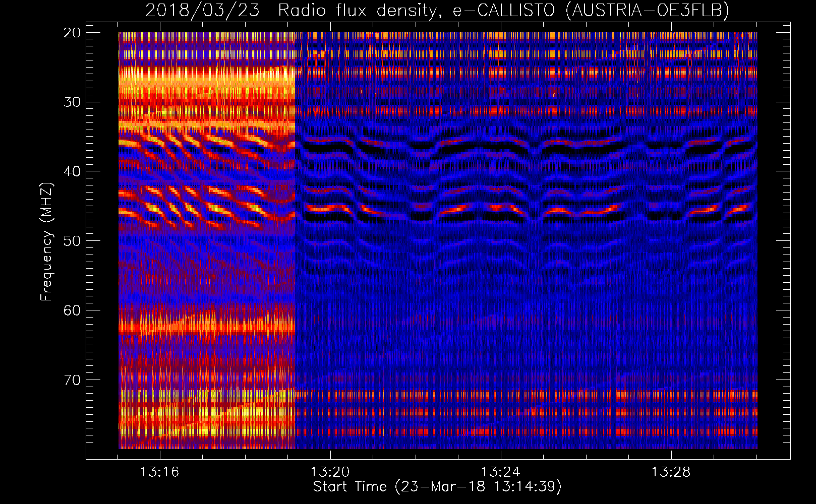Click the time tick label '13:20'

330,472
